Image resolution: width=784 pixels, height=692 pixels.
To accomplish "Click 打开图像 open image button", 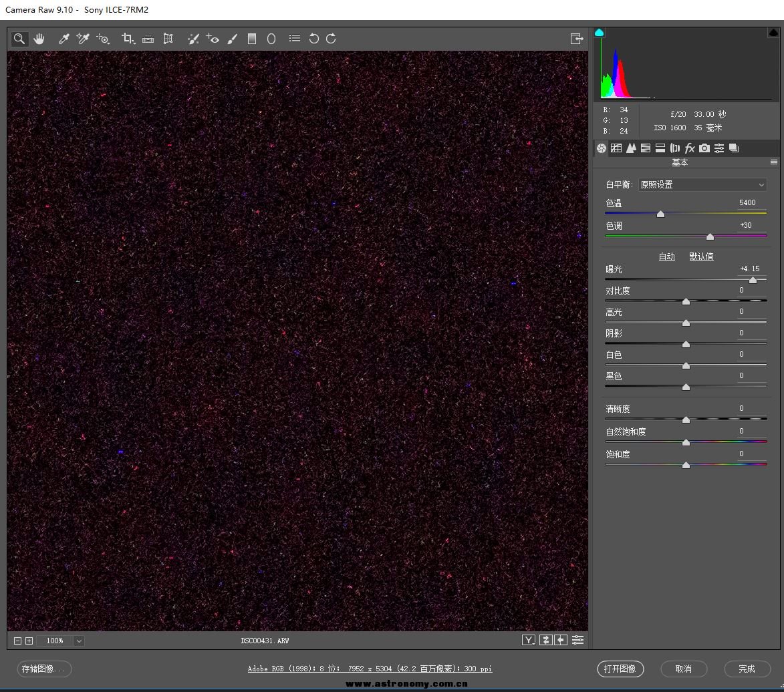I will (x=620, y=669).
